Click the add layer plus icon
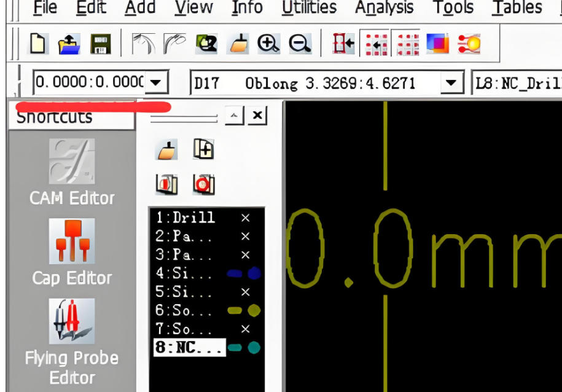The image size is (562, 392). 203,149
